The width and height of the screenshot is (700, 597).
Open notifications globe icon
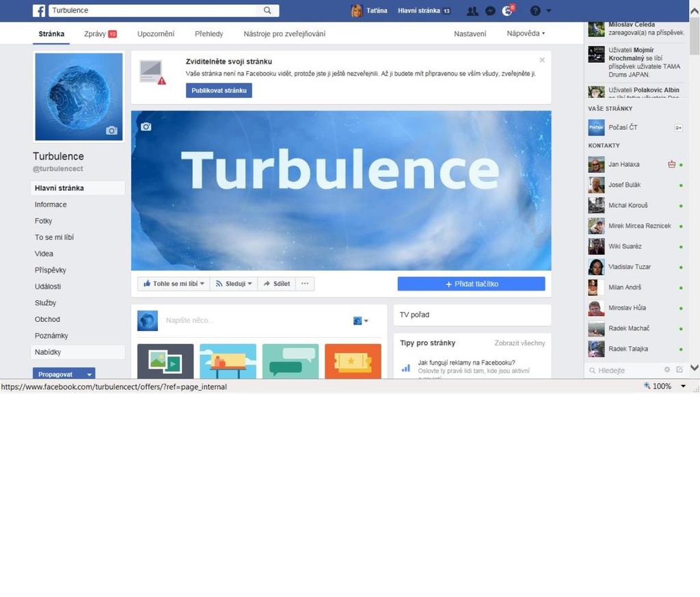(x=507, y=11)
